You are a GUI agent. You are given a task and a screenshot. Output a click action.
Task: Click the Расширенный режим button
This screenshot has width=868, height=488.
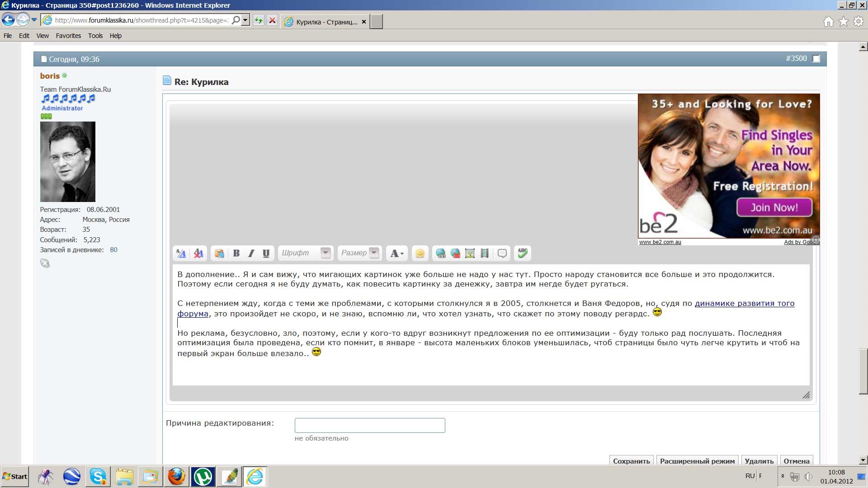click(697, 460)
